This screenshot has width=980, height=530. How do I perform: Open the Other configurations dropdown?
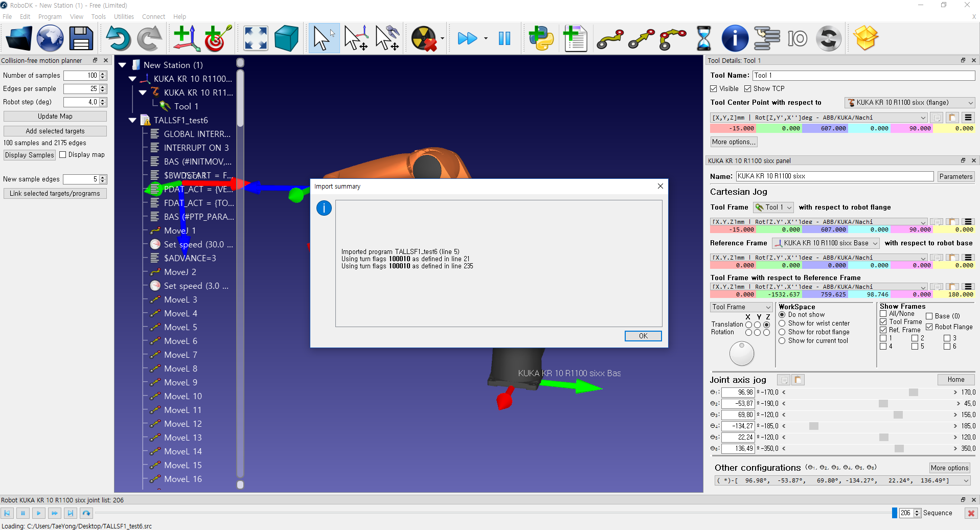(966, 481)
